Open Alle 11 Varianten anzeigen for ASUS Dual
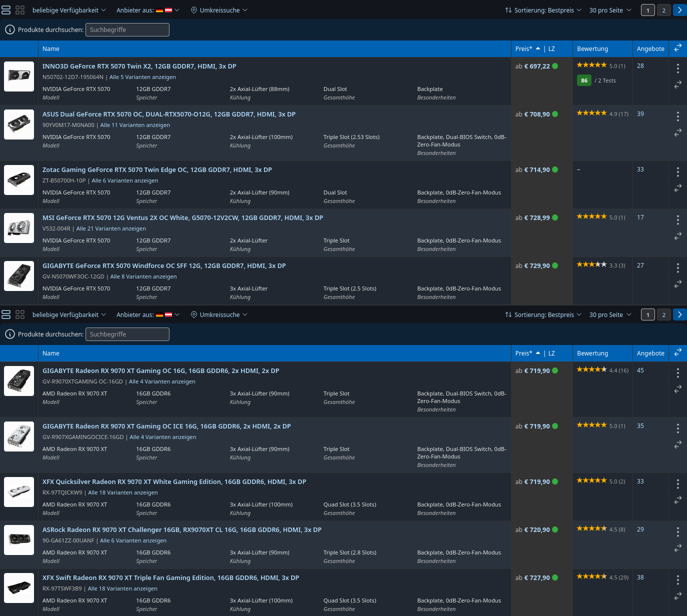 point(135,125)
